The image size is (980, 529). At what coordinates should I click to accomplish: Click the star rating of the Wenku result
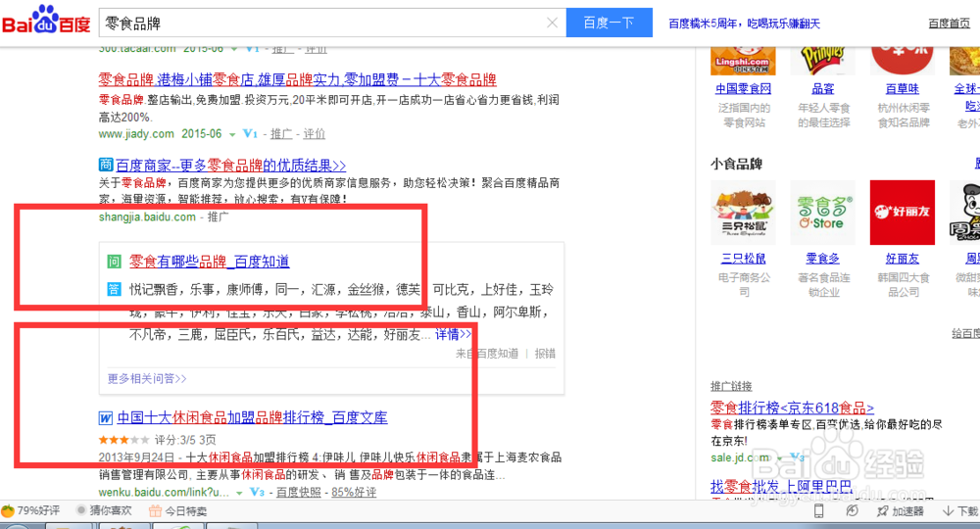pyautogui.click(x=123, y=440)
